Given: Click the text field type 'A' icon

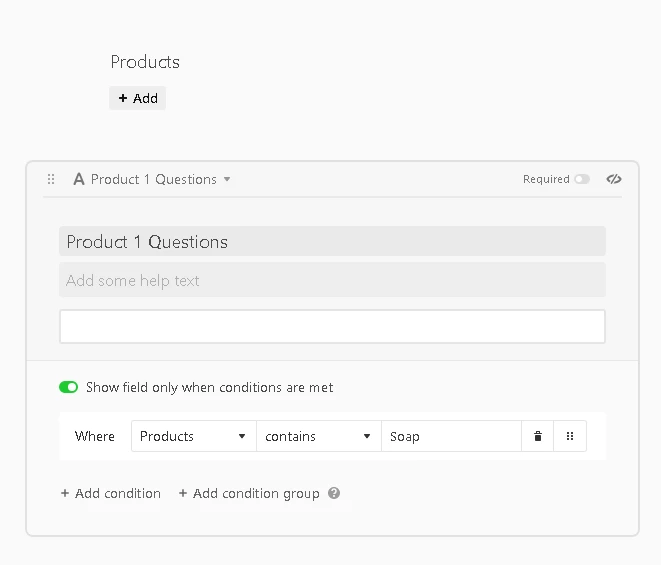Looking at the screenshot, I should tap(79, 179).
